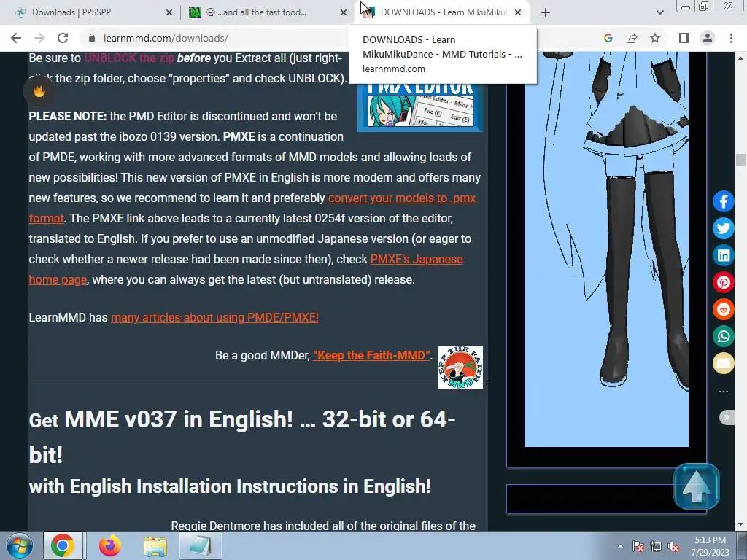Close the Downloads | PPSSPP tab
747x560 pixels.
169,12
